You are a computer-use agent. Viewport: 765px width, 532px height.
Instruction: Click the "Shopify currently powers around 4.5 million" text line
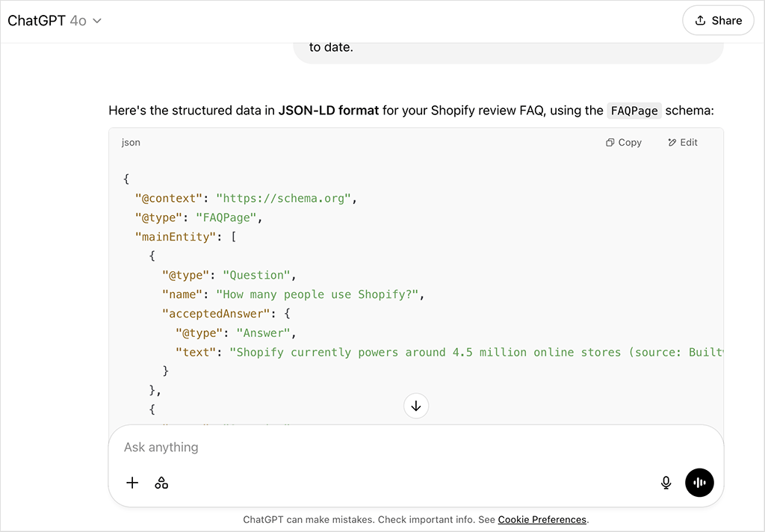click(x=449, y=352)
